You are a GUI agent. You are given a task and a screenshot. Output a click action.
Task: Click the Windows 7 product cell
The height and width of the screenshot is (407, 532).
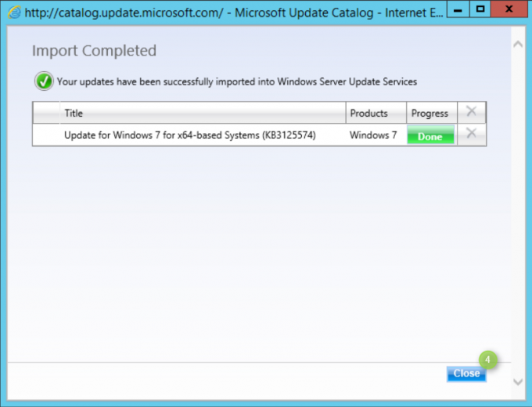point(373,135)
